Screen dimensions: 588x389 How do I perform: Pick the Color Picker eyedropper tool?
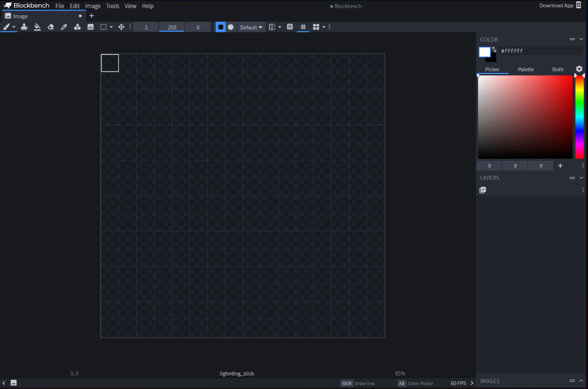pyautogui.click(x=64, y=27)
